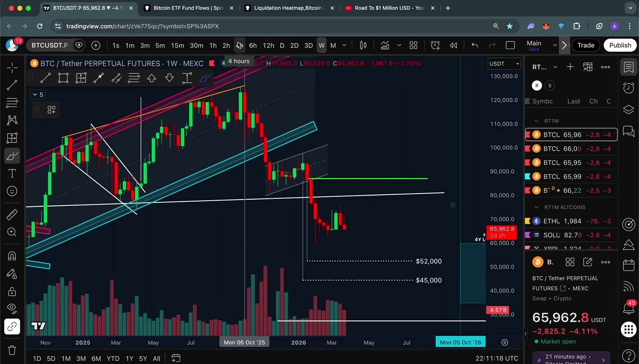Start bar replay mode
Image resolution: width=639 pixels, height=364 pixels.
click(x=453, y=45)
